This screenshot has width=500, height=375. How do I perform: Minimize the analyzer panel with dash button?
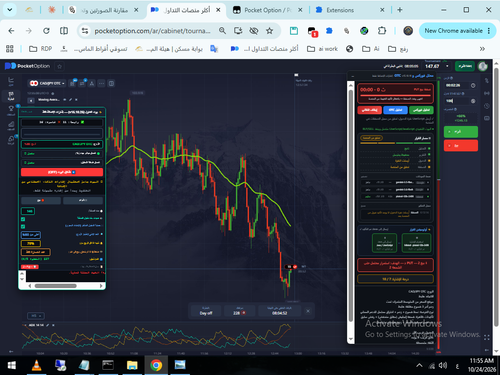click(353, 76)
